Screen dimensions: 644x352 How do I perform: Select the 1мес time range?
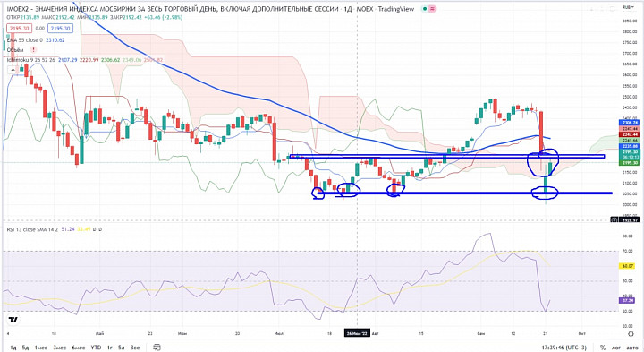coord(41,348)
